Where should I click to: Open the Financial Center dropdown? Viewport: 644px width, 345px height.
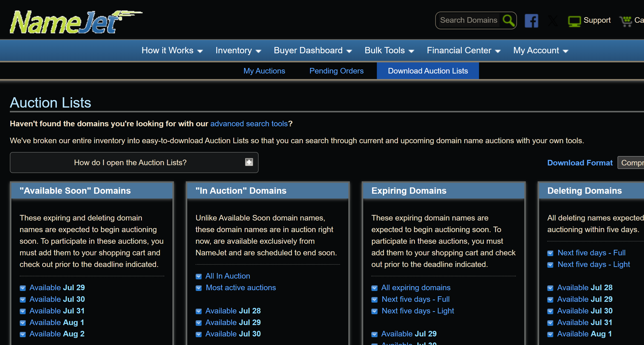point(464,51)
